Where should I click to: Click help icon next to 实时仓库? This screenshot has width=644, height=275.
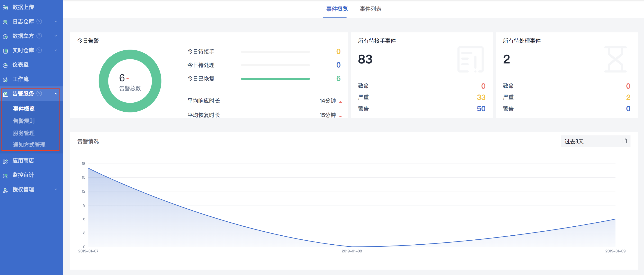[x=39, y=50]
